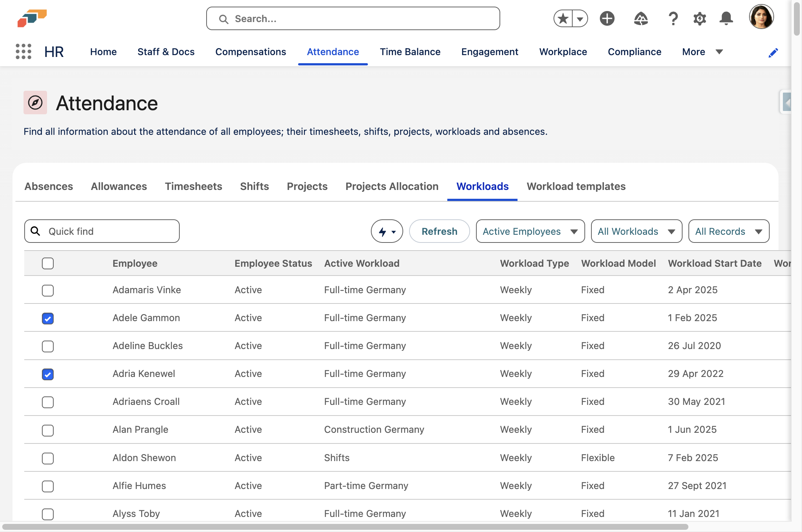Open the setup gear icon
The image size is (802, 532).
[x=699, y=19]
